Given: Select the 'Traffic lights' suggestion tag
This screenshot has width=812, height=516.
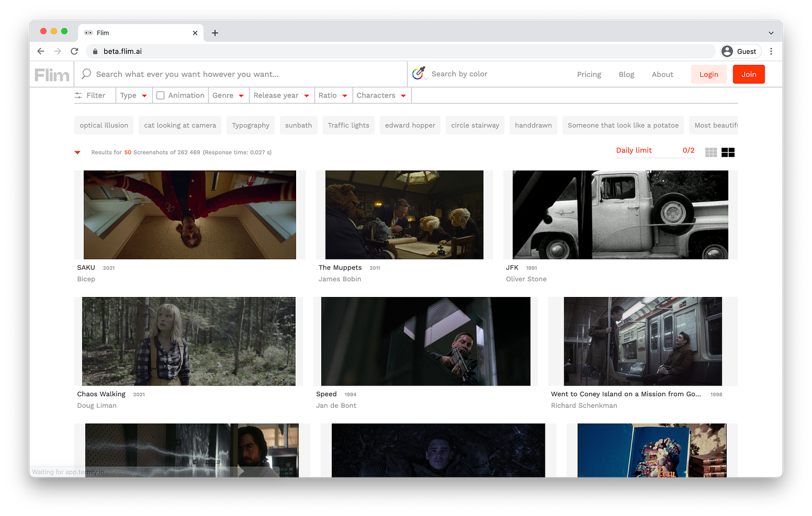Looking at the screenshot, I should 349,125.
